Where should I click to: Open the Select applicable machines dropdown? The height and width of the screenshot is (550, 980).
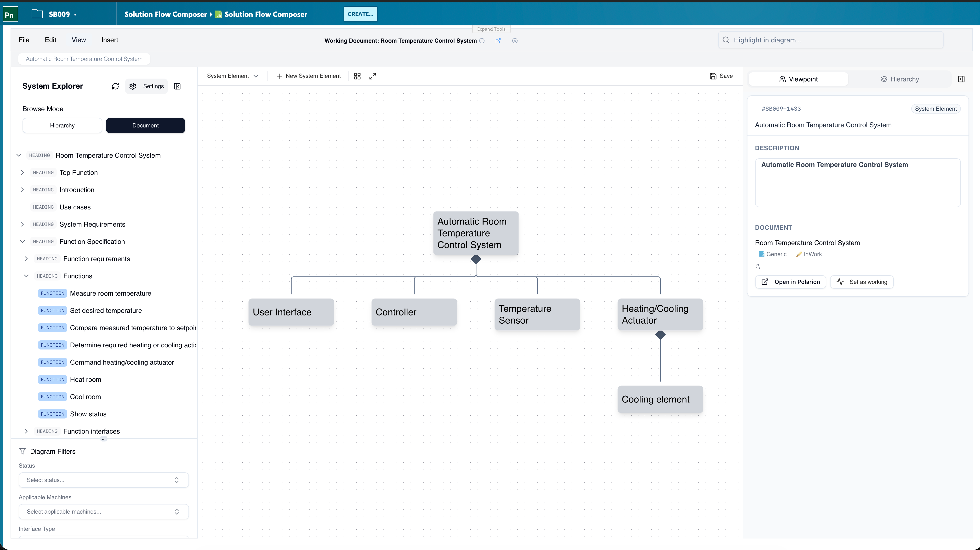(103, 512)
